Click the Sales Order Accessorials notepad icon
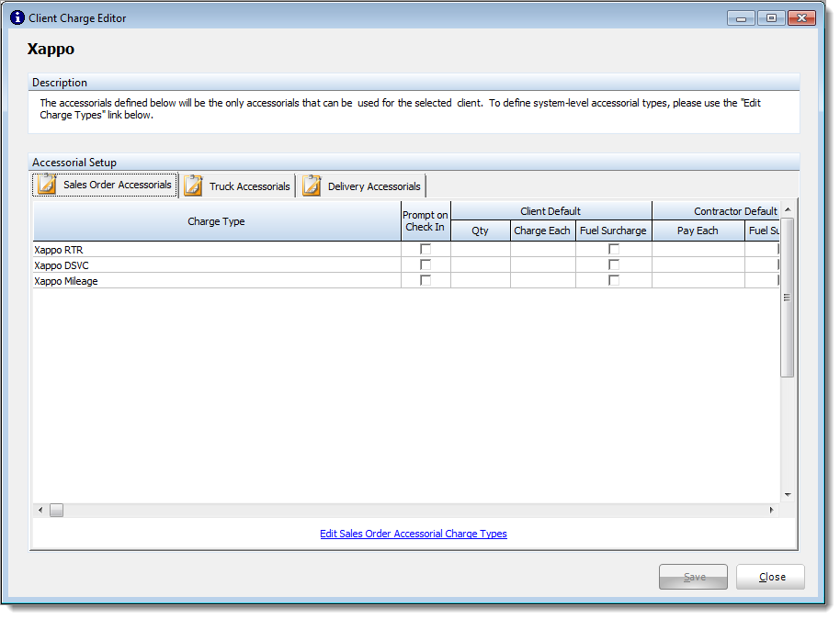Viewport: 840px width, 619px height. pos(47,185)
